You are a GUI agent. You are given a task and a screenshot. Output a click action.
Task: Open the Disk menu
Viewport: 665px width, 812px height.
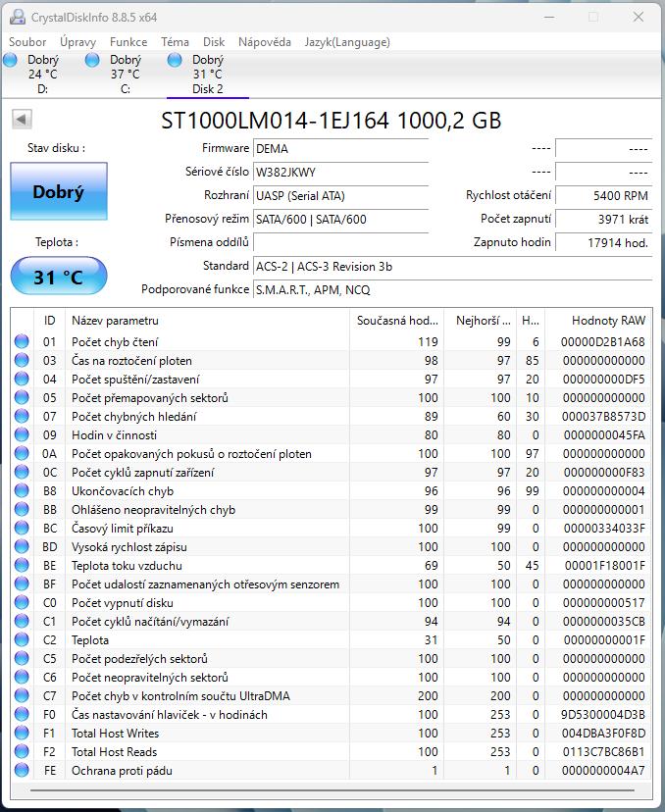point(214,42)
